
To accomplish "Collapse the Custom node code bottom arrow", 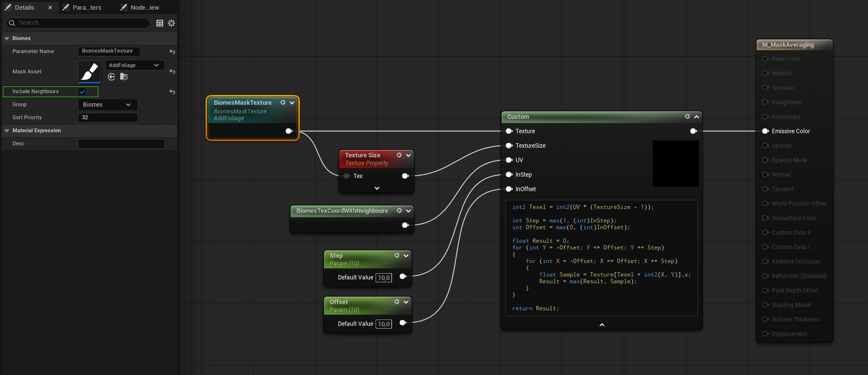I will (x=602, y=324).
